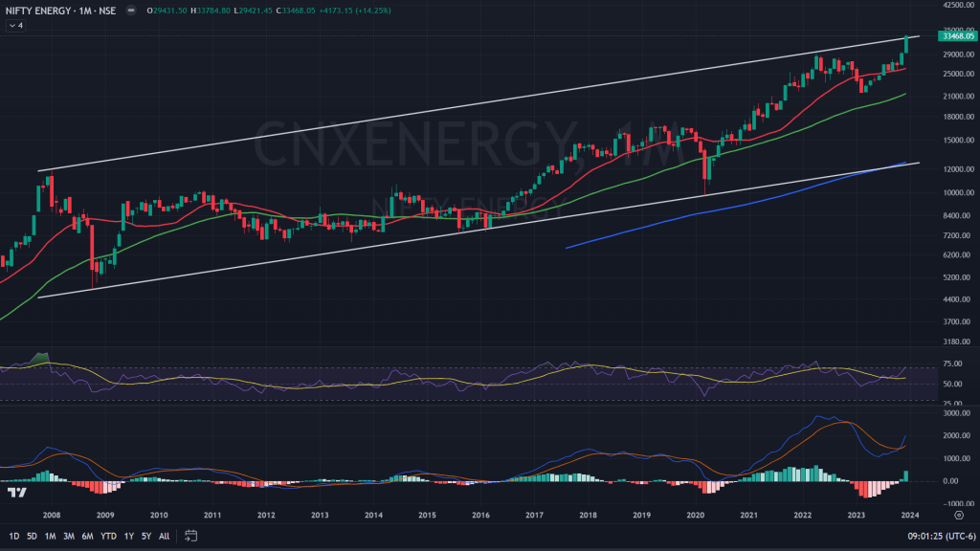The width and height of the screenshot is (980, 551).
Task: Select the 5D time range
Action: (x=32, y=536)
